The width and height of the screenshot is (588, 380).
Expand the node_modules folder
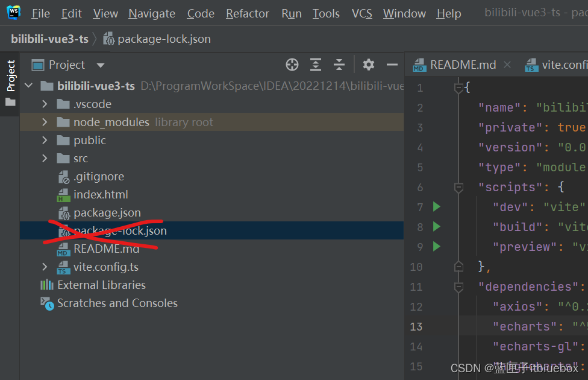[45, 122]
